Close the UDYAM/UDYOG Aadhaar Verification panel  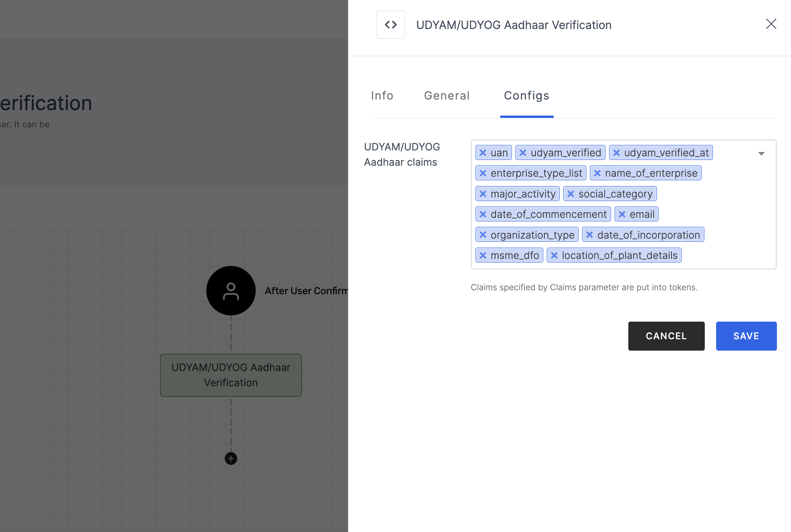pos(771,24)
